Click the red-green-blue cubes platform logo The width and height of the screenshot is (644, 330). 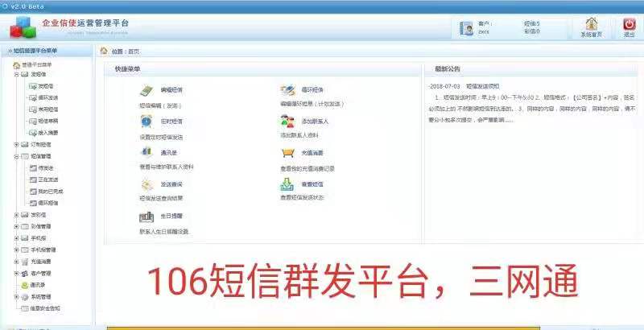click(23, 27)
